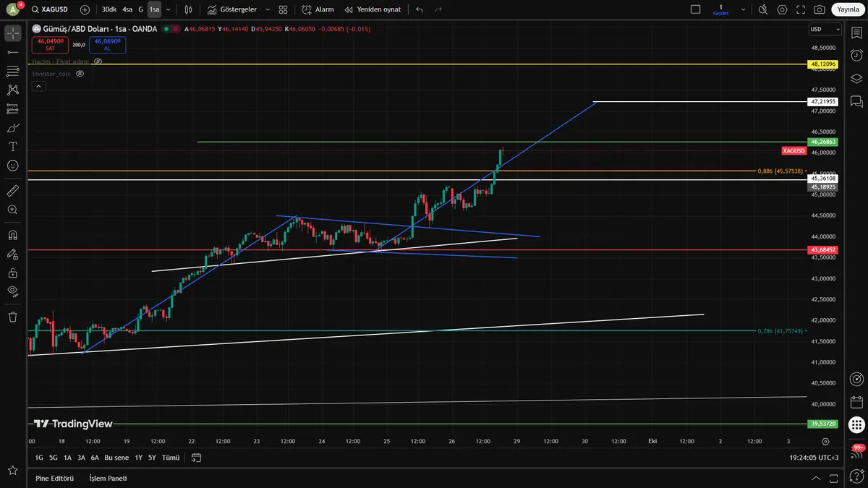Screen dimensions: 868x488
Task: Open the save layout dropdown arrow
Action: (744, 9)
